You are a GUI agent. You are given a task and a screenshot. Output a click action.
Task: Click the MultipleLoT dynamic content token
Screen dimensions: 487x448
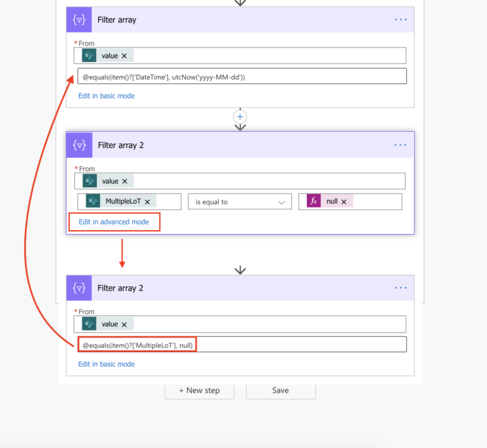point(121,201)
